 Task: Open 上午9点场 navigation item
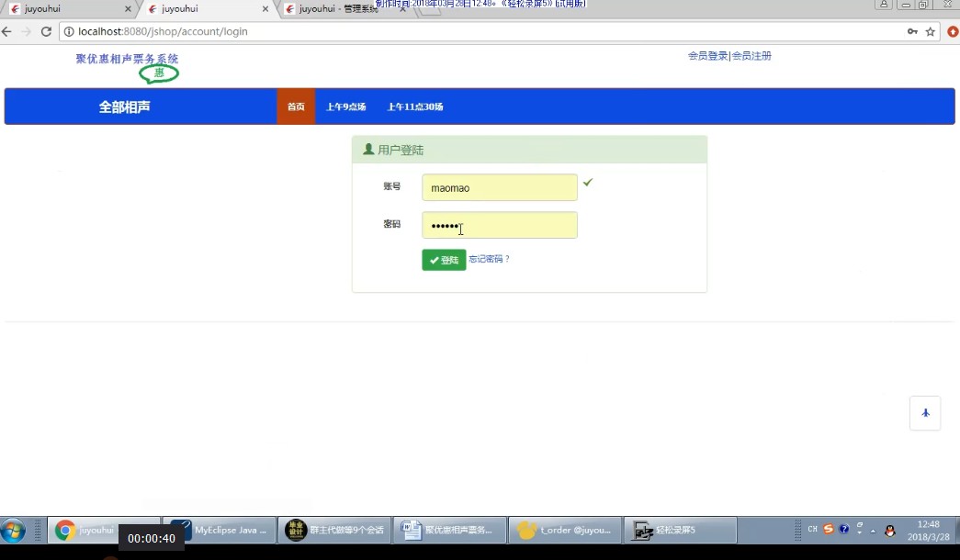pos(346,106)
